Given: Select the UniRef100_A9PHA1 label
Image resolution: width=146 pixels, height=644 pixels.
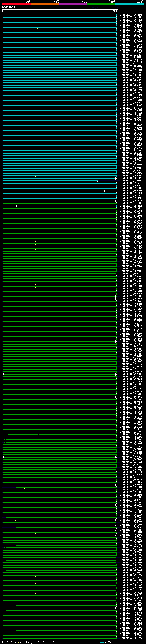Looking at the screenshot, I should [x=131, y=30].
